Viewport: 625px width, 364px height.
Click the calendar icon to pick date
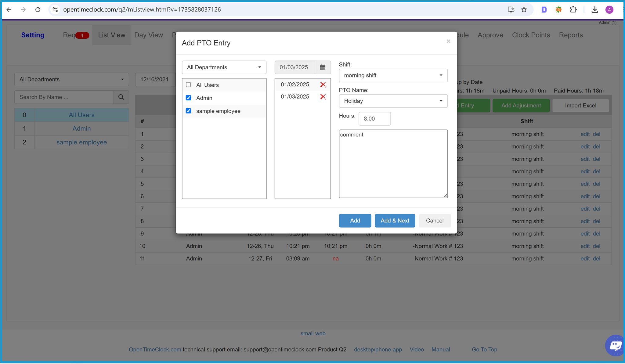tap(322, 67)
